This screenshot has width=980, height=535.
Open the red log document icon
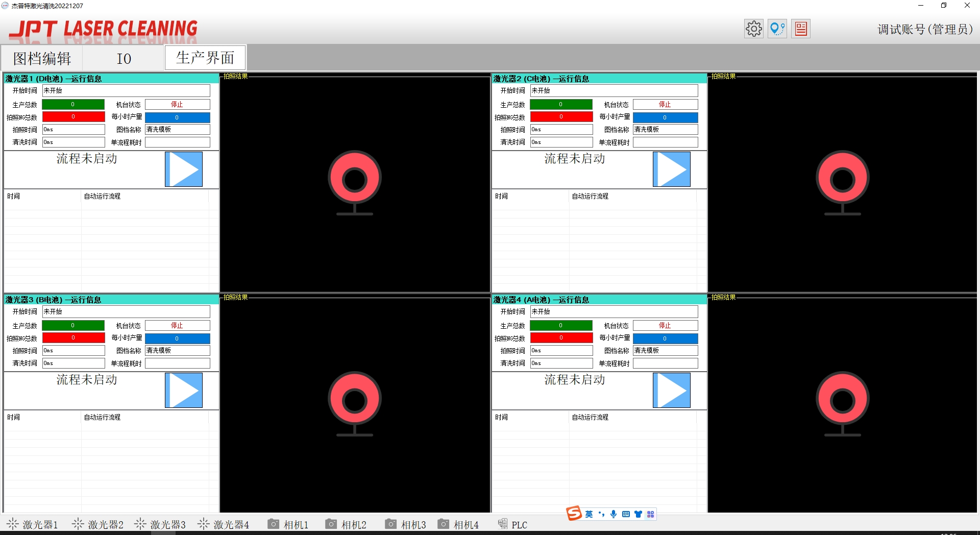(x=801, y=29)
